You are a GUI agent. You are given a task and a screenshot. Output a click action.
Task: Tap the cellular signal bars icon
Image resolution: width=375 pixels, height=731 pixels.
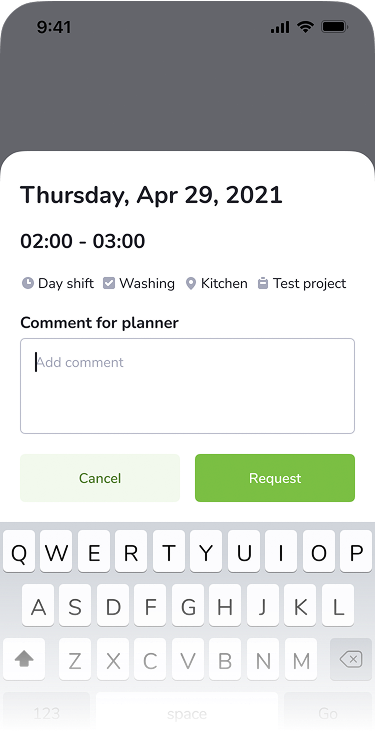[x=280, y=27]
